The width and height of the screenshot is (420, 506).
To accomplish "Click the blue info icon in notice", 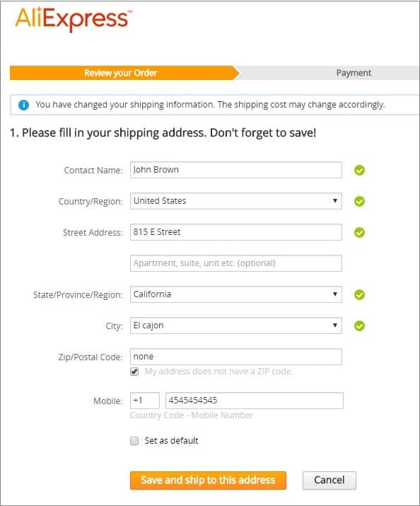I will tap(23, 105).
